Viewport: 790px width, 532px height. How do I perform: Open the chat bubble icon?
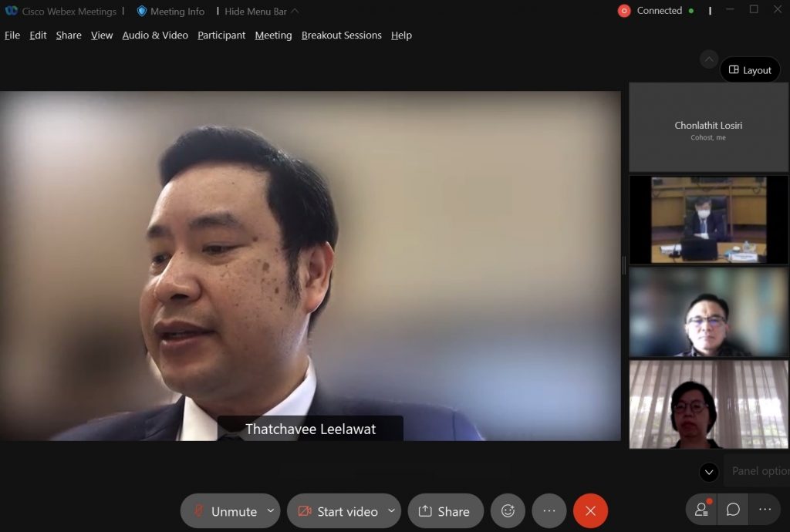point(733,510)
